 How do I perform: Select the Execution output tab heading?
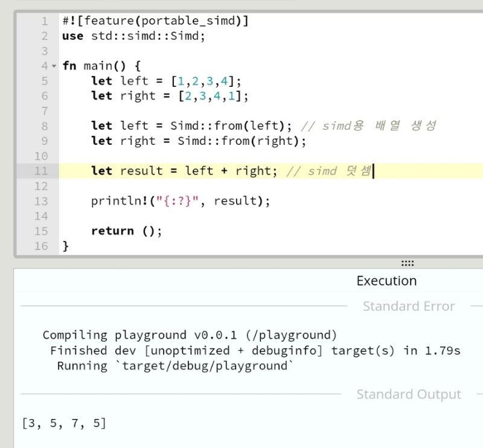pos(386,281)
